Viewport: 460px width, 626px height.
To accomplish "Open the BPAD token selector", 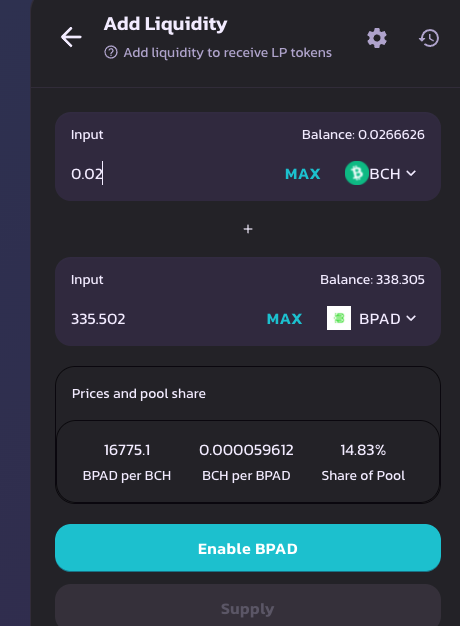I will pyautogui.click(x=371, y=318).
